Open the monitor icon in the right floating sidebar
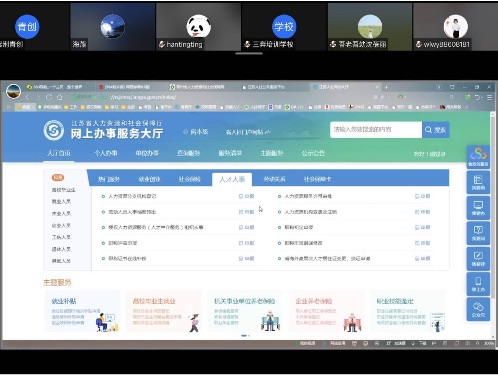This screenshot has width=498, height=376. (x=478, y=208)
